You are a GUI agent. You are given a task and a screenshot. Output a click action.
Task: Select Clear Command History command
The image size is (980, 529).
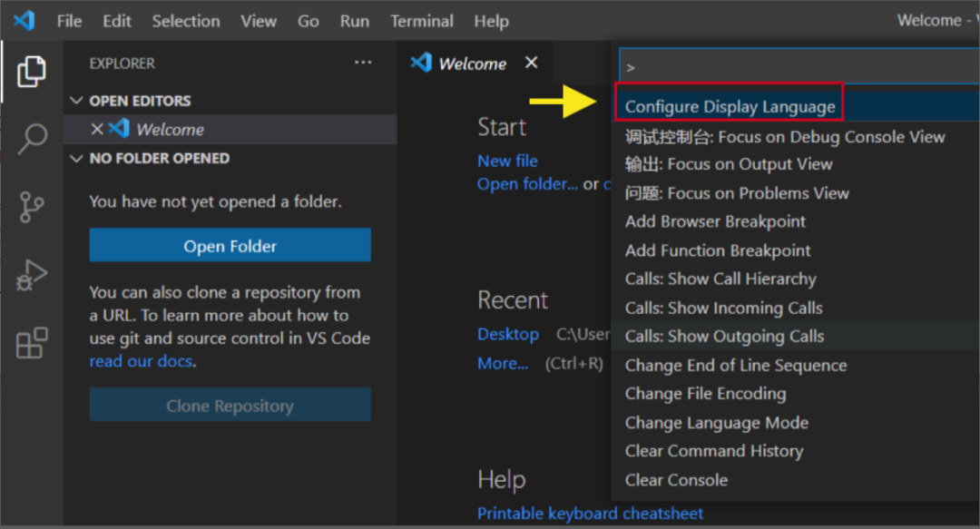point(795,451)
